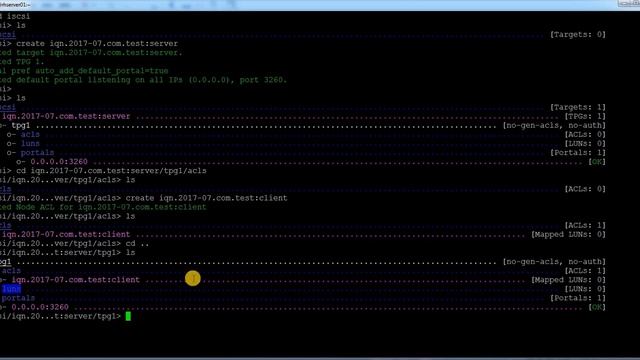Click the green block cursor at the prompt
Screen dimensions: 640x360
[128, 316]
